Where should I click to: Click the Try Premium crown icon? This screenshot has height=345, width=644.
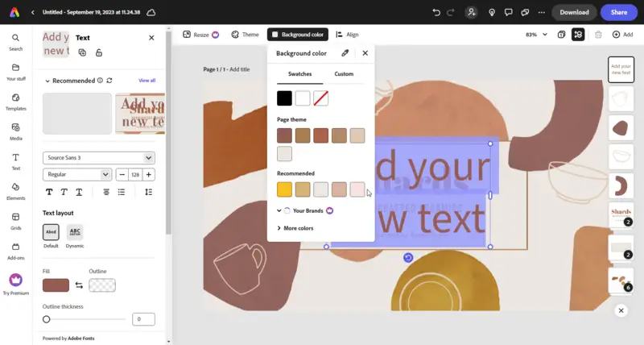[15, 280]
